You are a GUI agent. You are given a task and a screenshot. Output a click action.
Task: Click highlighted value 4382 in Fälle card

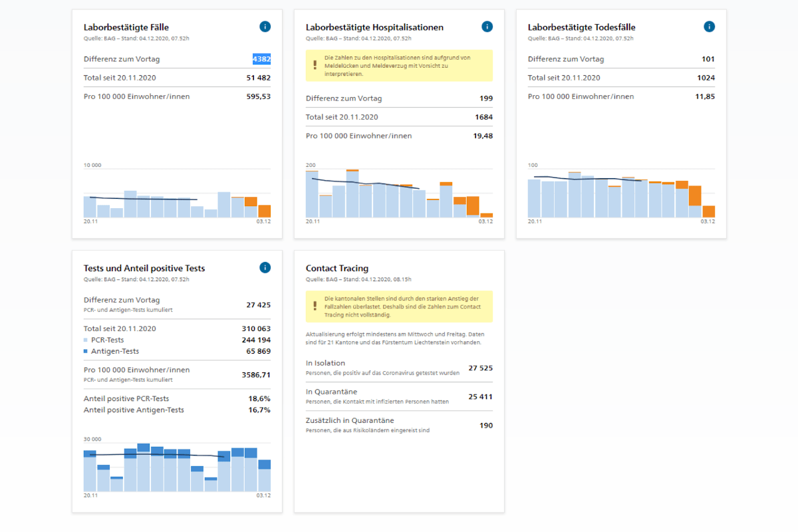[x=261, y=59]
